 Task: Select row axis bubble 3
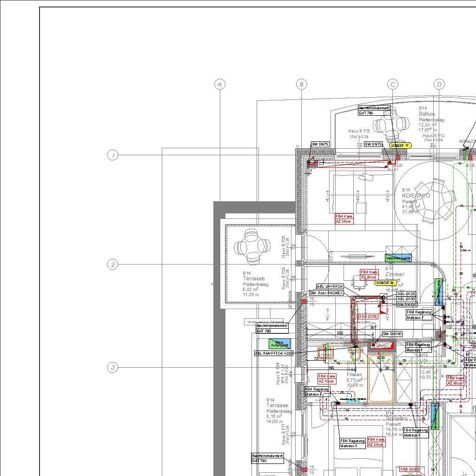pos(112,367)
